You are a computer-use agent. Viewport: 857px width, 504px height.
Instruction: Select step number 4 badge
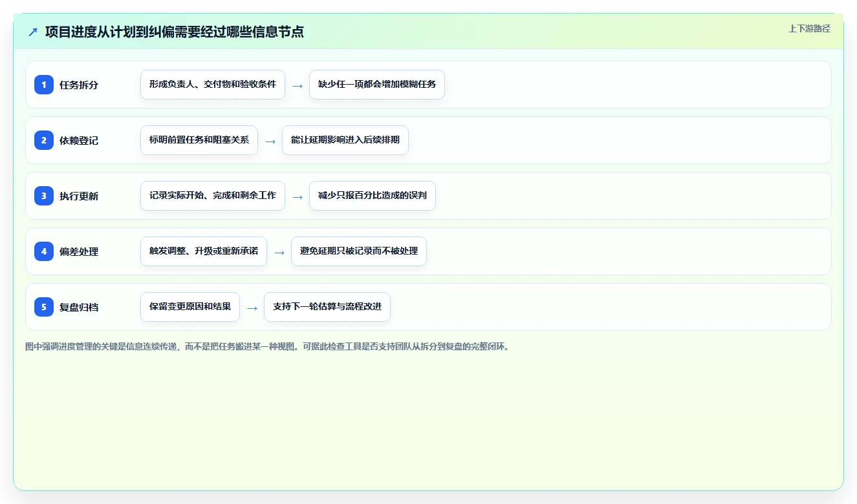pos(44,251)
